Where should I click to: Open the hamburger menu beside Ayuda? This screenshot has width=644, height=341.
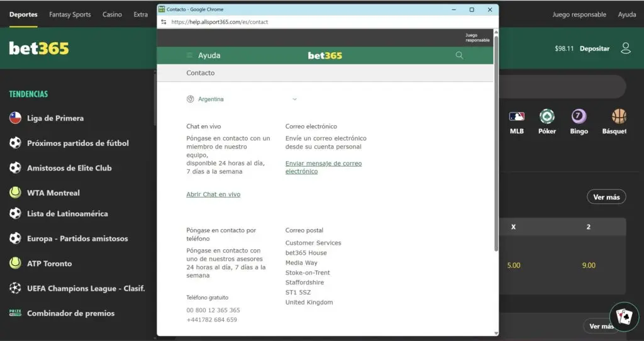pyautogui.click(x=189, y=55)
